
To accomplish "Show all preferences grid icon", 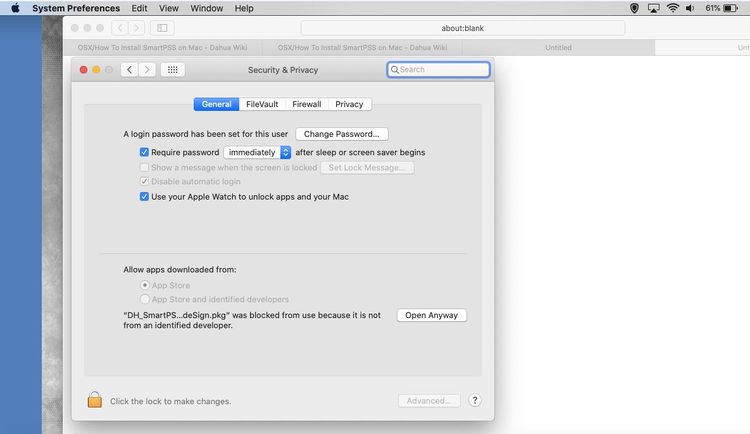I will pyautogui.click(x=173, y=70).
